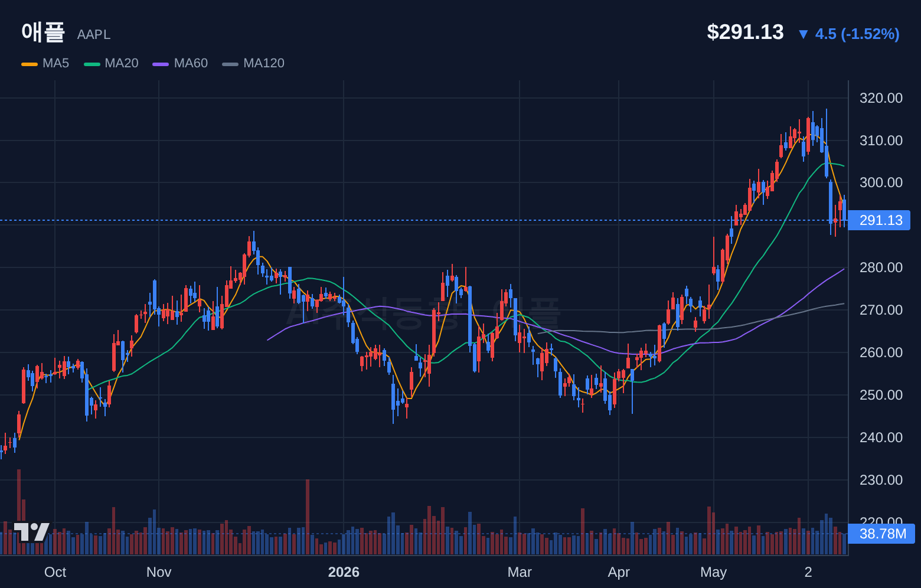Click the 4.5 (-1.52%) price change
The height and width of the screenshot is (588, 921).
click(857, 34)
